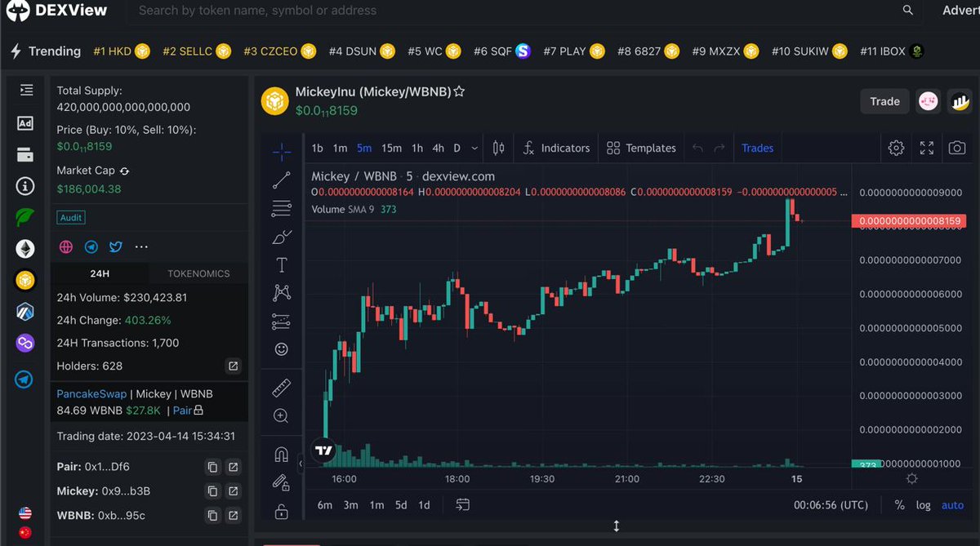Toggle percent scale on price axis
Image resolution: width=980 pixels, height=546 pixels.
point(899,505)
